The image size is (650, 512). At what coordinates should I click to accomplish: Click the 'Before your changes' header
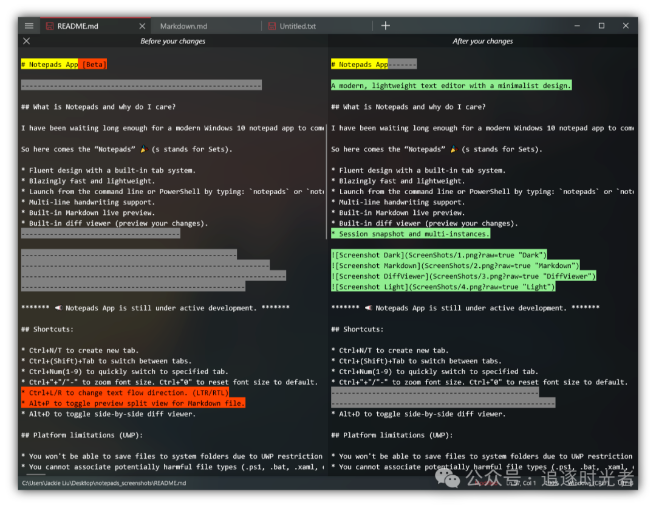click(x=173, y=41)
